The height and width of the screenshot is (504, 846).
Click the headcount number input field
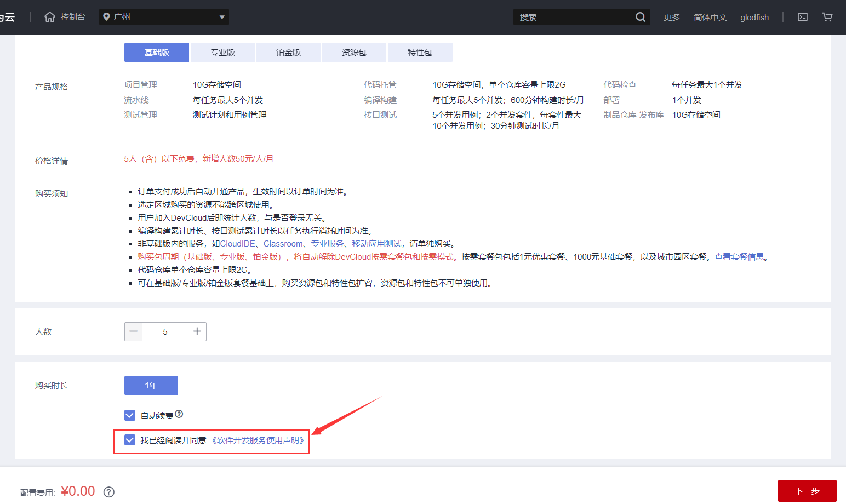165,331
